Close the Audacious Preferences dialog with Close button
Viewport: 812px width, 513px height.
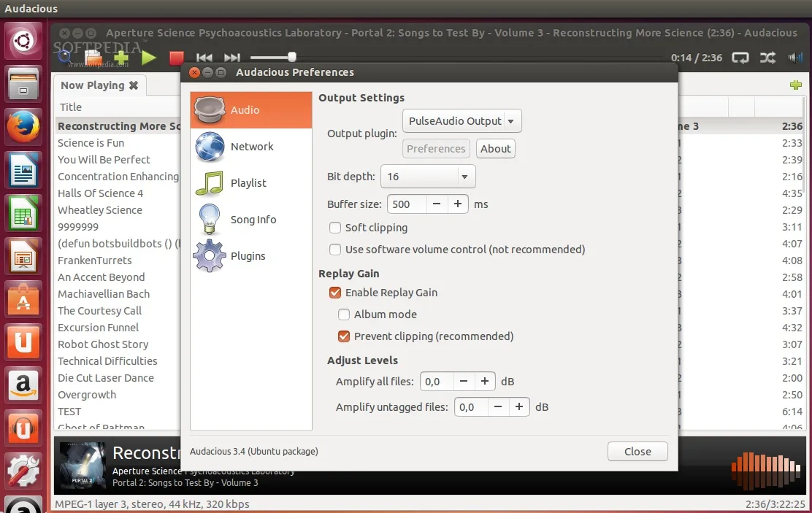(x=637, y=452)
